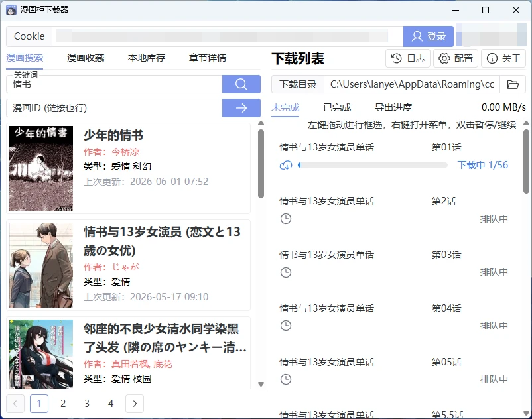Go to results page 2
The image size is (532, 419).
(x=63, y=404)
